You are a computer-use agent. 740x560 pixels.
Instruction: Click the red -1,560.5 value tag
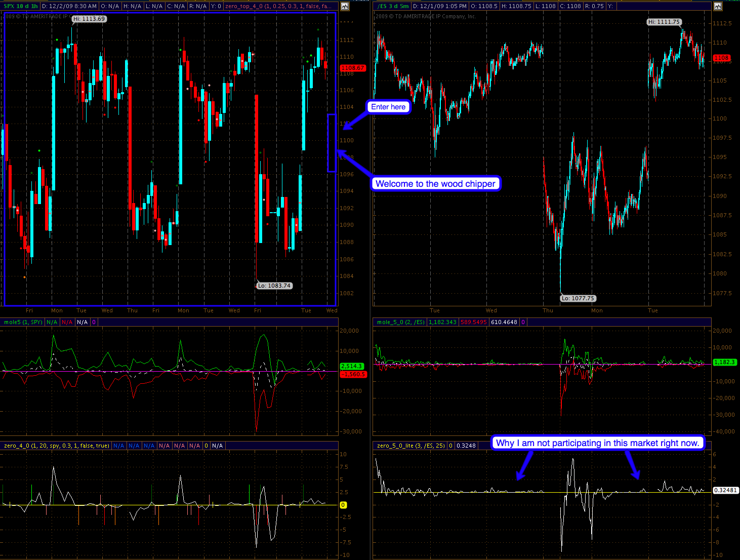352,374
